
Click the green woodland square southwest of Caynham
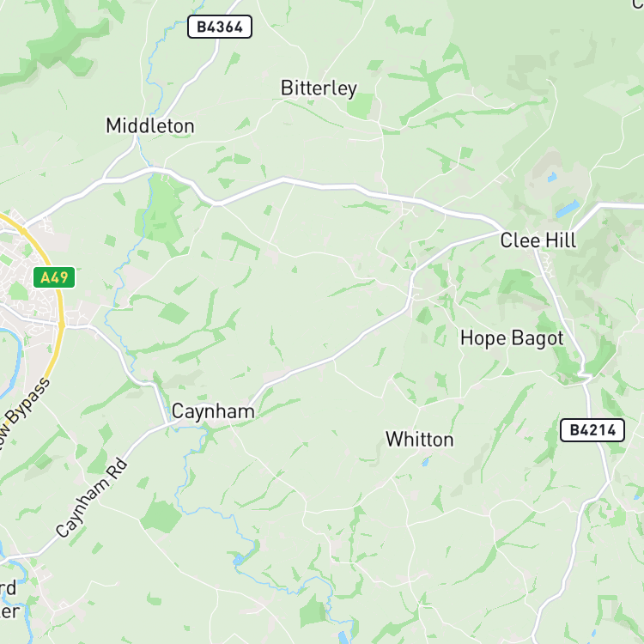point(161,516)
